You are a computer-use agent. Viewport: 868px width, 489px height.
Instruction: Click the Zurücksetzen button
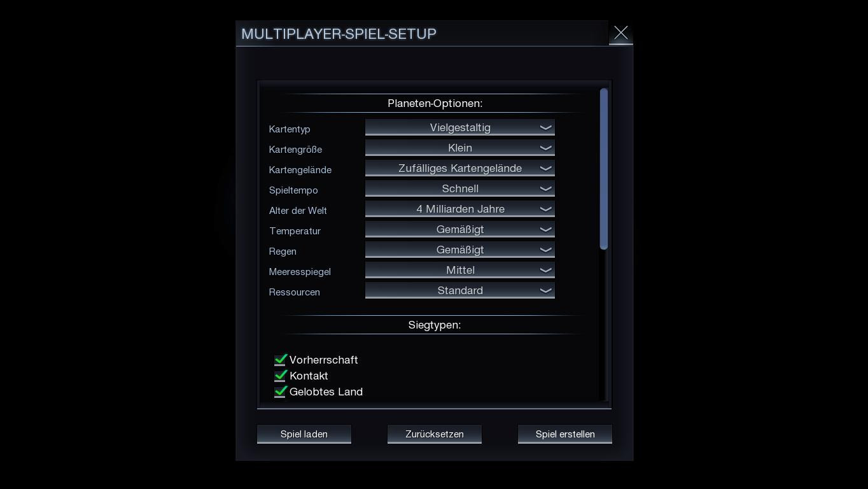[435, 434]
